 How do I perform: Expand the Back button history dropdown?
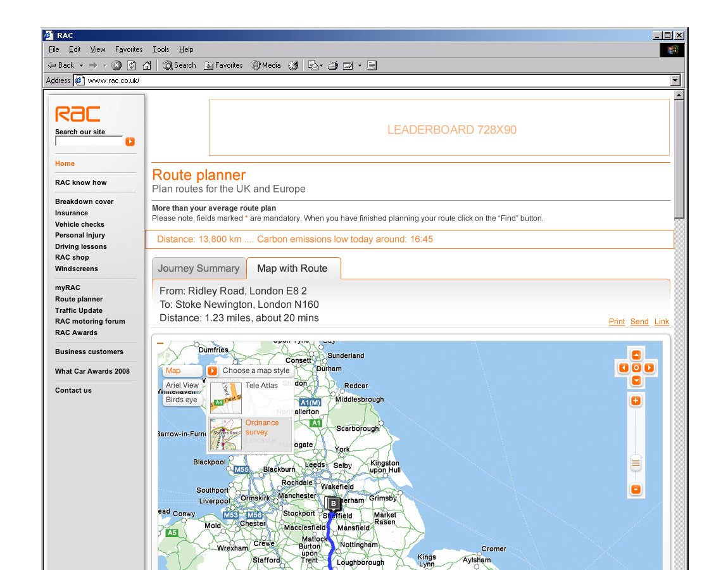82,65
